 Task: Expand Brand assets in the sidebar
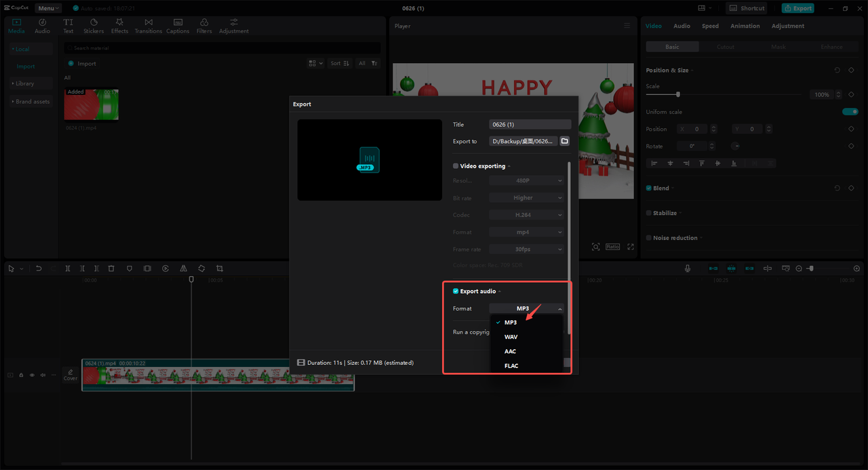[31, 102]
